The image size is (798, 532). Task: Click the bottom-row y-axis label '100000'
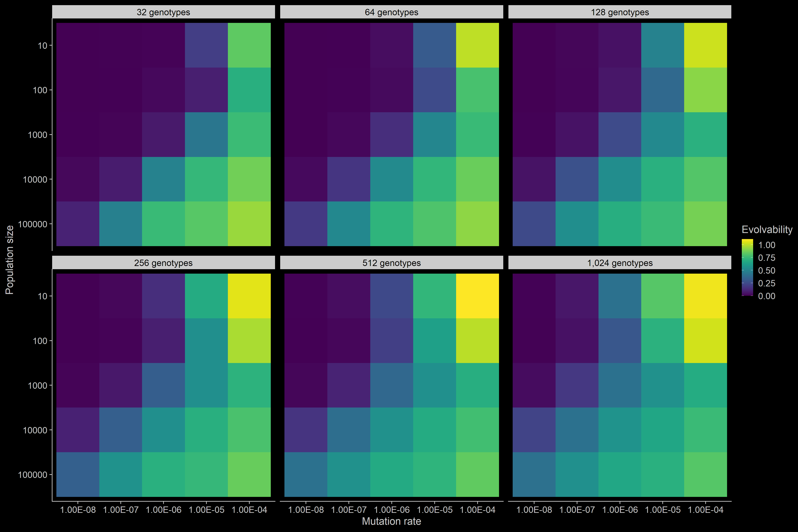click(x=33, y=475)
